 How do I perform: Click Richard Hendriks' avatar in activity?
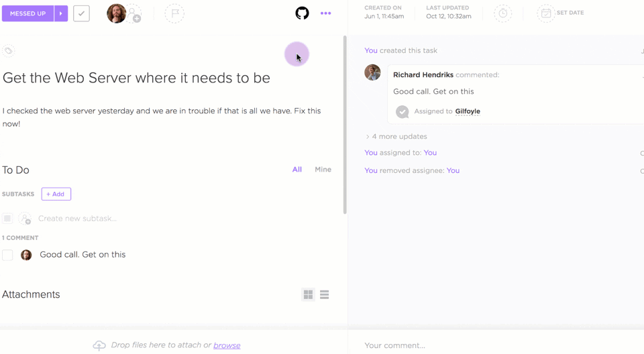tap(372, 72)
